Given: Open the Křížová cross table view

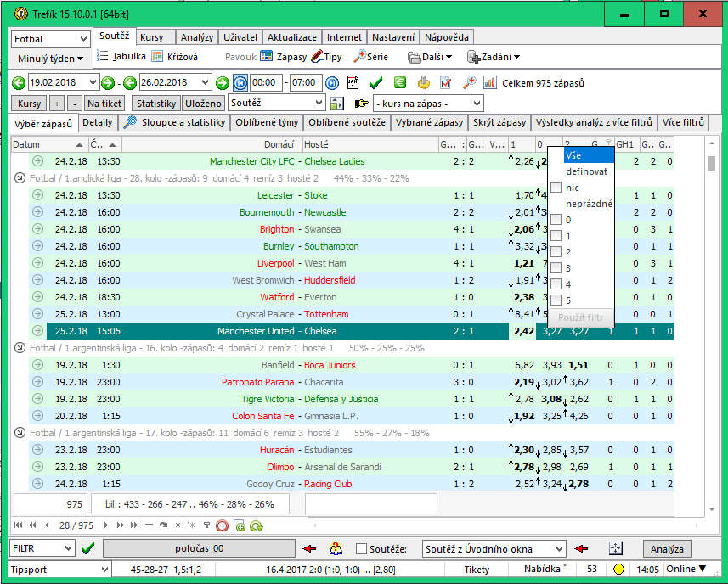Looking at the screenshot, I should click(x=175, y=57).
